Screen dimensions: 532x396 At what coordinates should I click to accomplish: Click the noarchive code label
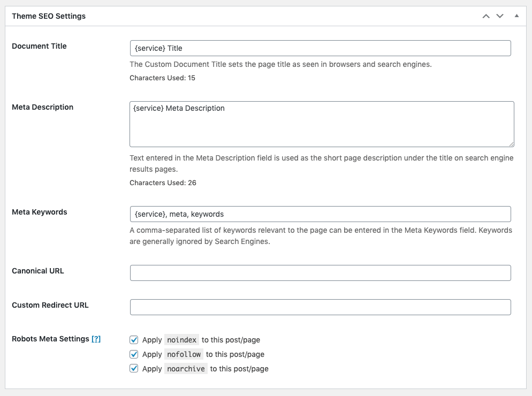point(186,369)
